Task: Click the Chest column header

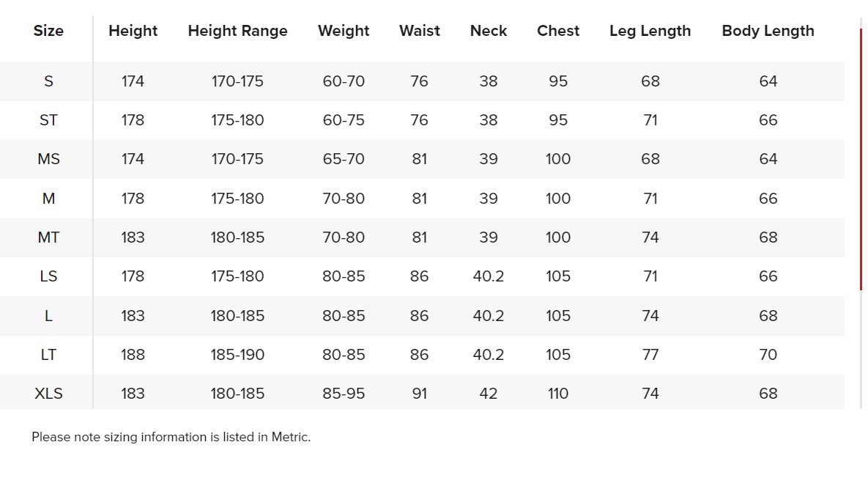Action: click(558, 31)
